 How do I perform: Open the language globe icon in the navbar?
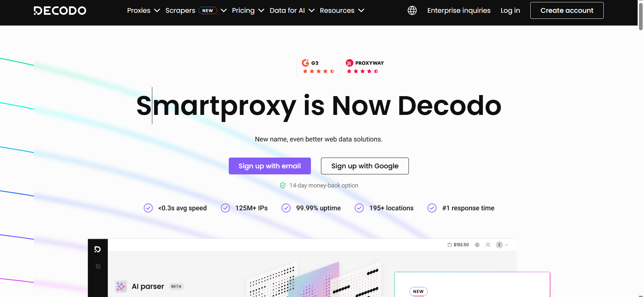tap(412, 10)
